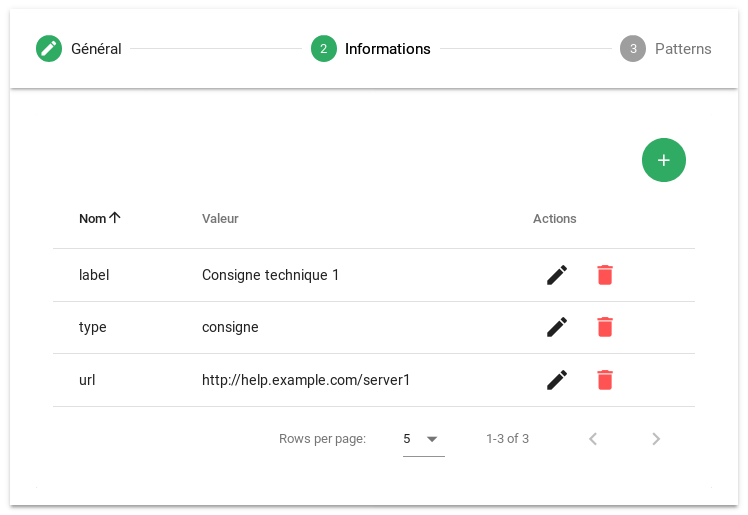Toggle the Nom sort direction arrow
This screenshot has width=748, height=515.
(x=114, y=218)
